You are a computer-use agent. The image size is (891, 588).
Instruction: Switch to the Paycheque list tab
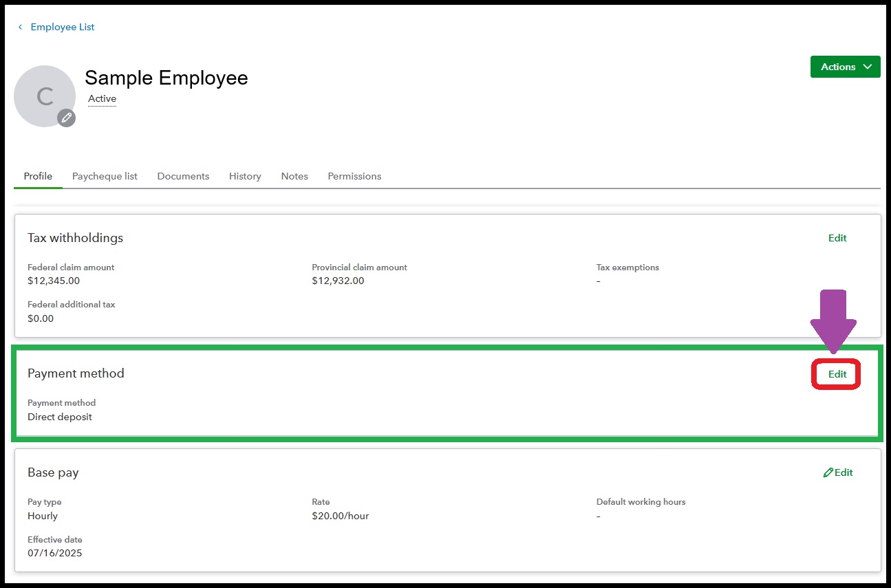click(x=105, y=176)
